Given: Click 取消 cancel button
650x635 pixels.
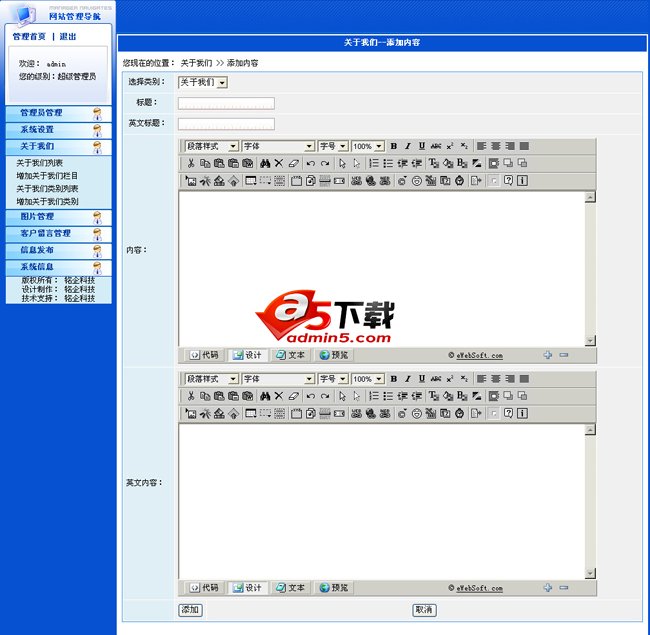Looking at the screenshot, I should [424, 610].
